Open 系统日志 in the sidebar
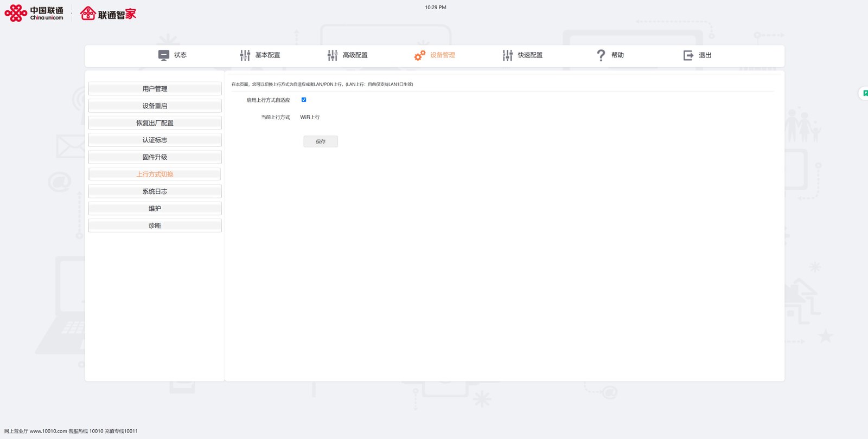 (x=155, y=191)
